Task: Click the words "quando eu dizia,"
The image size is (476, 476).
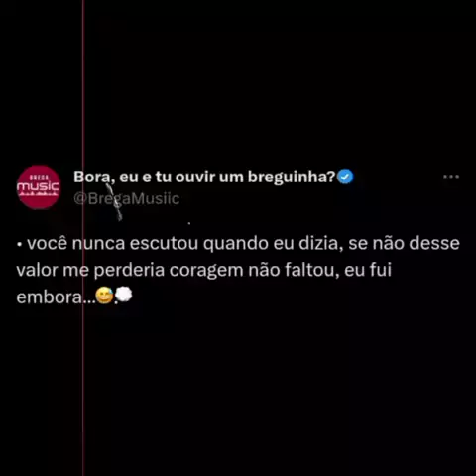Action: pyautogui.click(x=273, y=244)
